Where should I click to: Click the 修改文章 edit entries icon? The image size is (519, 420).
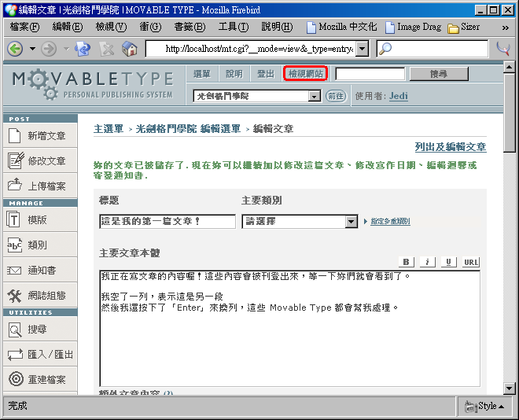click(x=16, y=160)
